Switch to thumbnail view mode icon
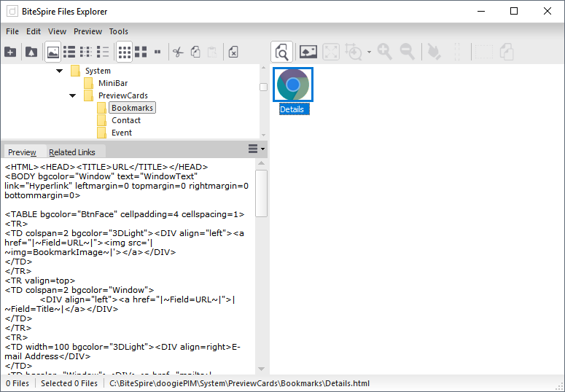Image resolution: width=565 pixels, height=392 pixels. click(x=53, y=52)
